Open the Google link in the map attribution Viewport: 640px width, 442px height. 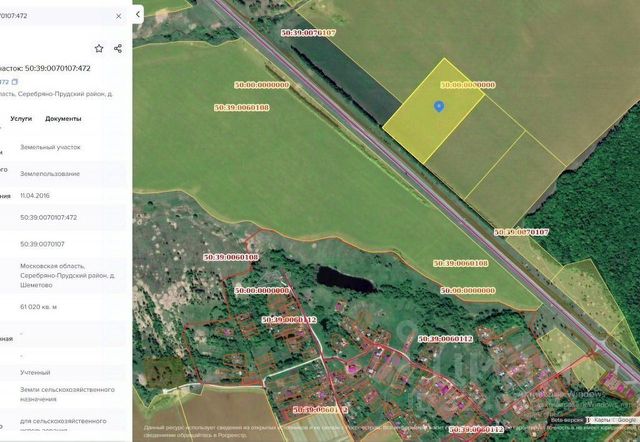coord(626,420)
